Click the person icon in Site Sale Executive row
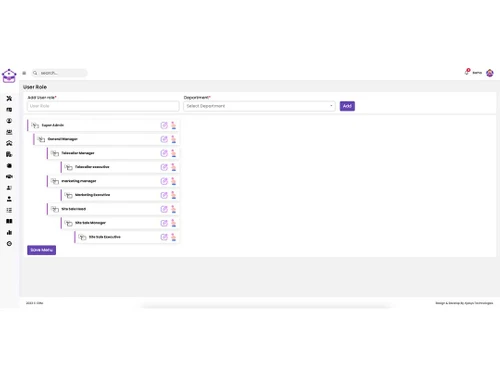Viewport: 500px width, 375px height. pos(173,237)
